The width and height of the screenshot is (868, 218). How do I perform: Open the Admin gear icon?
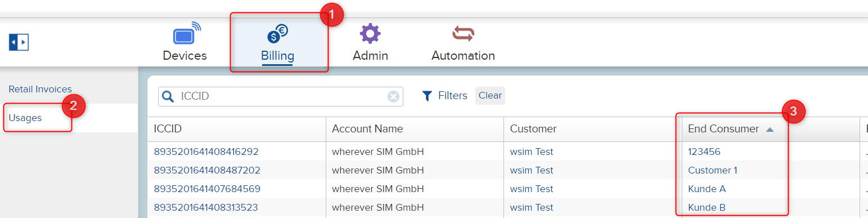click(x=370, y=33)
